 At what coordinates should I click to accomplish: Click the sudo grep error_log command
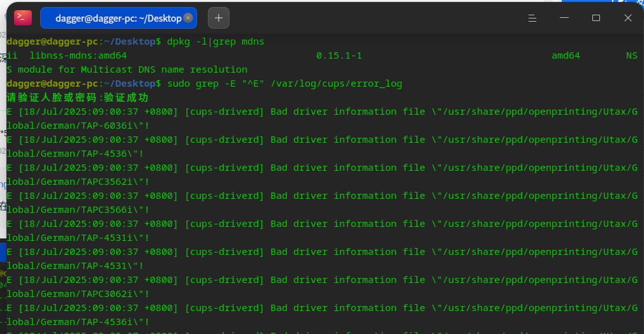tap(284, 83)
